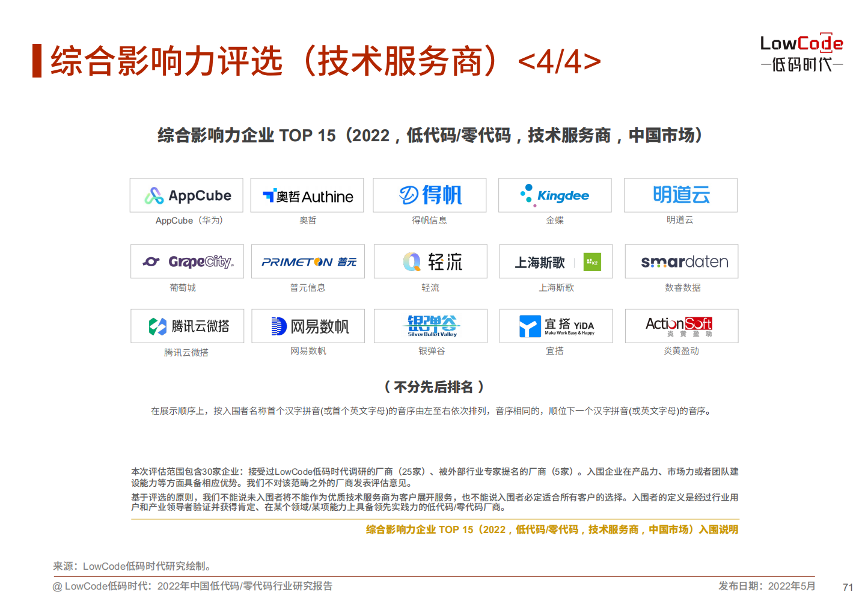
Task: Click the AppCube logo card
Action: click(186, 195)
